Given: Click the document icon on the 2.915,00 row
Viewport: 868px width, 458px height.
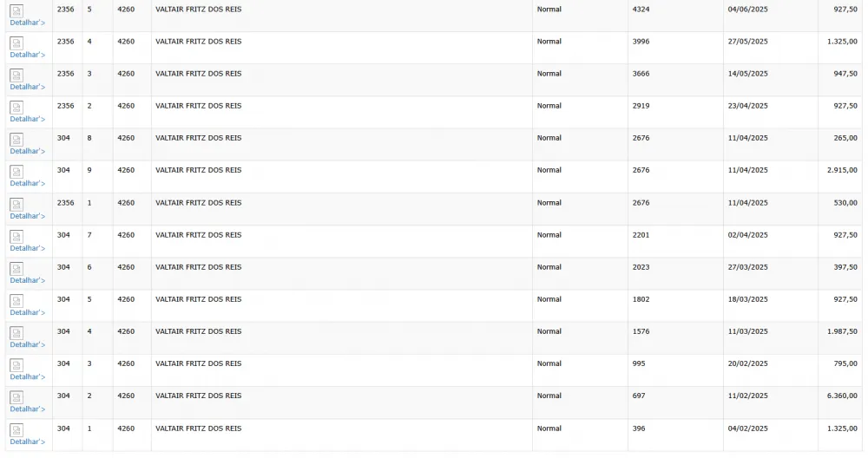Looking at the screenshot, I should (16, 172).
